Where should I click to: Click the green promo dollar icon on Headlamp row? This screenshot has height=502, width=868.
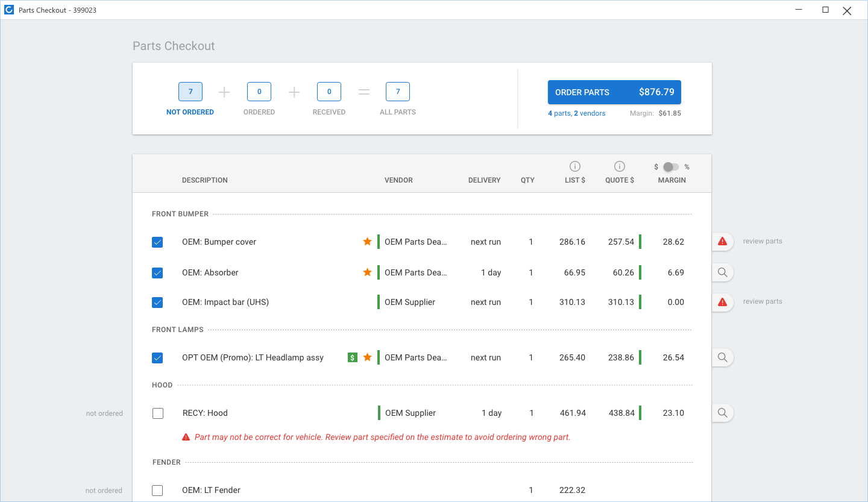tap(353, 357)
